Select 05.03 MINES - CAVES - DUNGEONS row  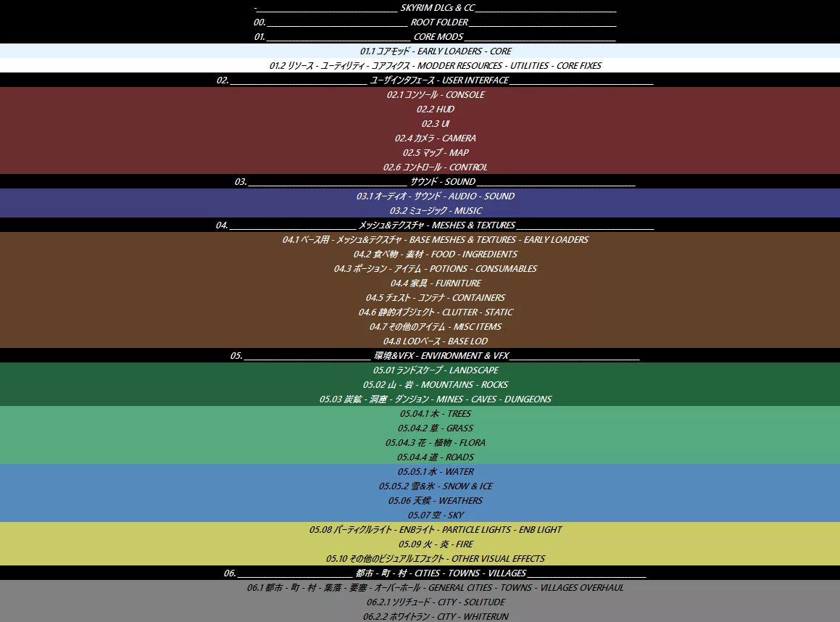420,399
